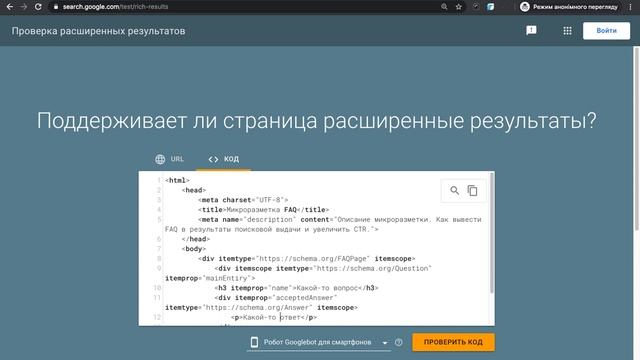Reload the page with the refresh icon
The height and width of the screenshot is (360, 640).
pyautogui.click(x=38, y=7)
